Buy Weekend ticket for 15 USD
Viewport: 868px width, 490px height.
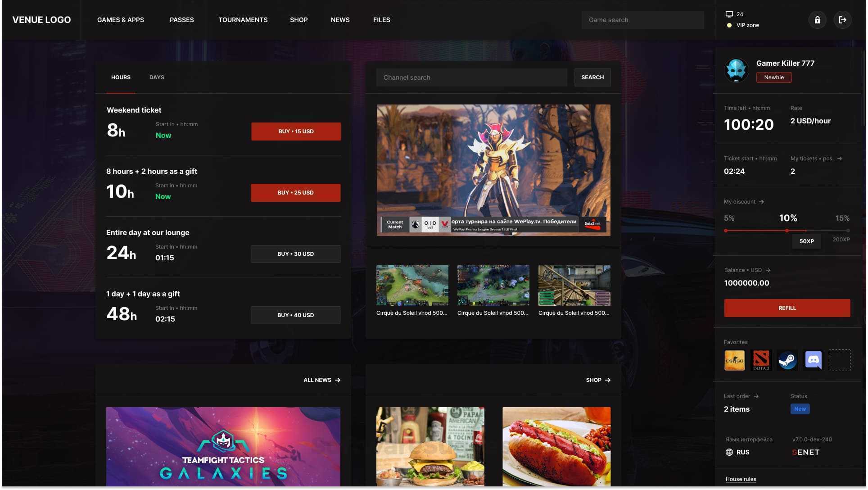click(x=296, y=132)
